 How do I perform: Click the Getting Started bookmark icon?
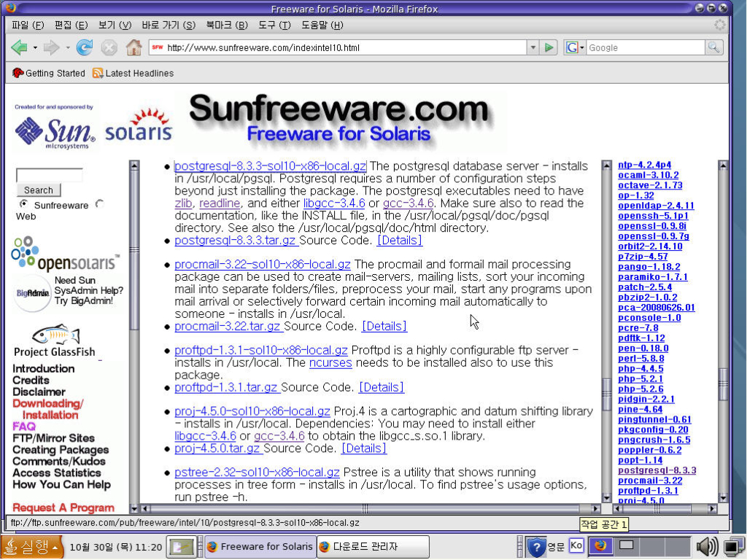pos(18,73)
